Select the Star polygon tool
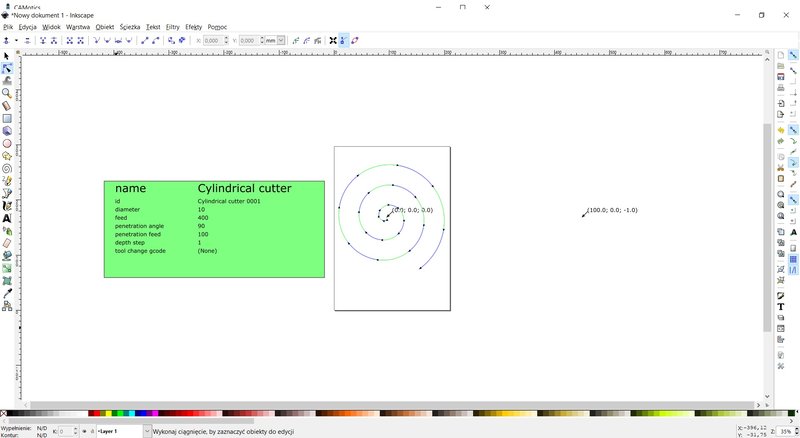800x438 pixels. (7, 156)
